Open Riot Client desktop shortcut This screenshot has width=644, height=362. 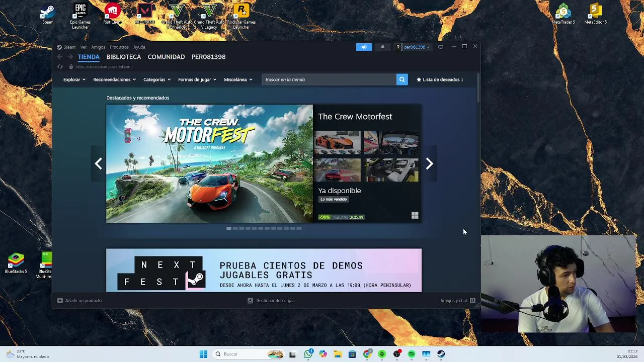tap(112, 14)
